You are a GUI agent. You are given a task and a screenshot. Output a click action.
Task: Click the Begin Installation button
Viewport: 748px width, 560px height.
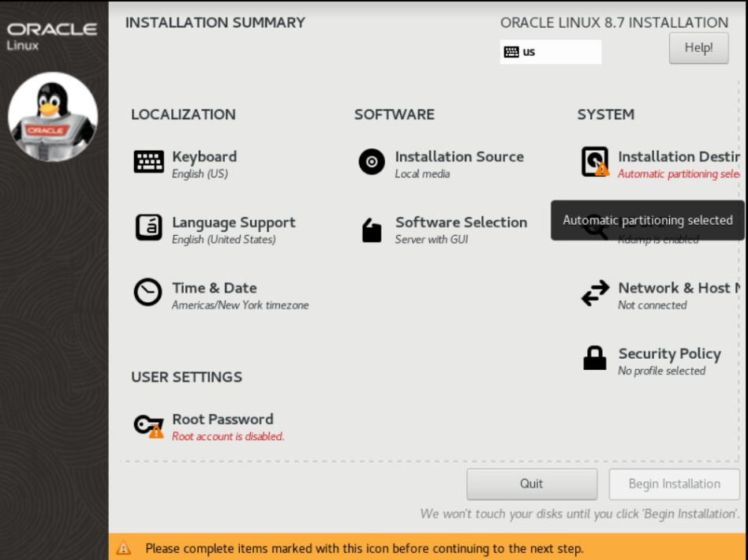click(x=674, y=483)
